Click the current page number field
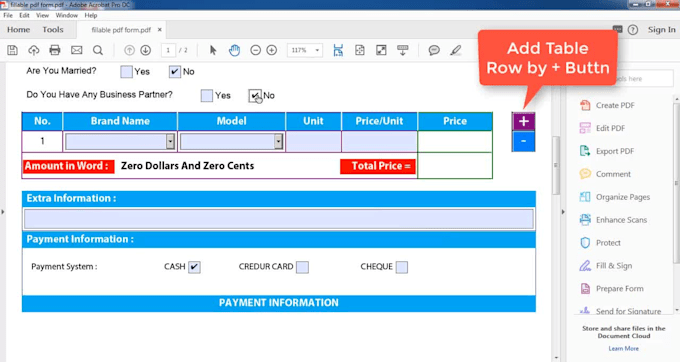 coord(168,50)
